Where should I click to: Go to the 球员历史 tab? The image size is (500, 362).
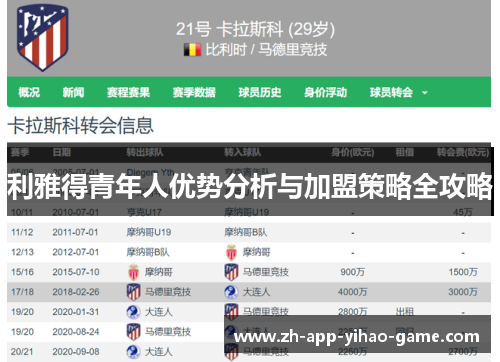tap(260, 92)
